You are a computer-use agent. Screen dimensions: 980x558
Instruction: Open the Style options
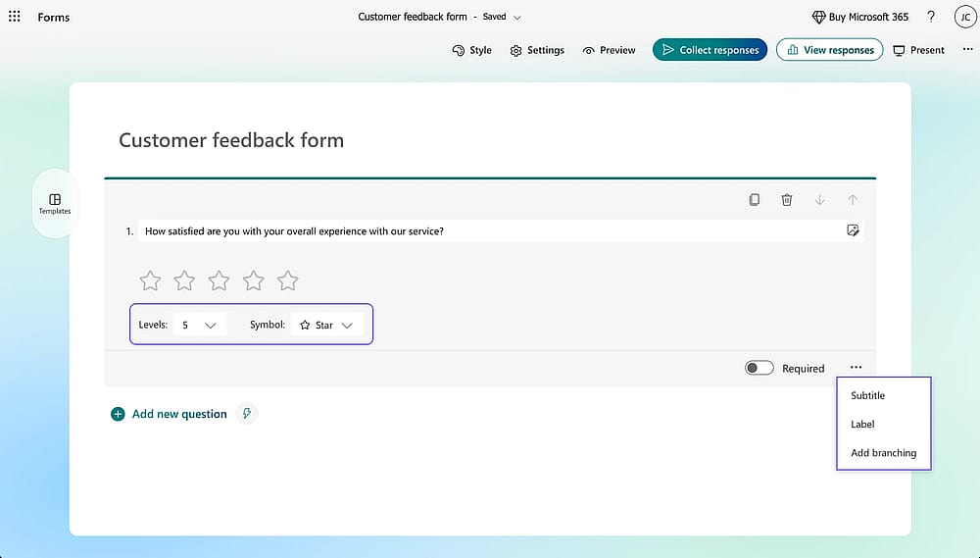click(x=472, y=50)
